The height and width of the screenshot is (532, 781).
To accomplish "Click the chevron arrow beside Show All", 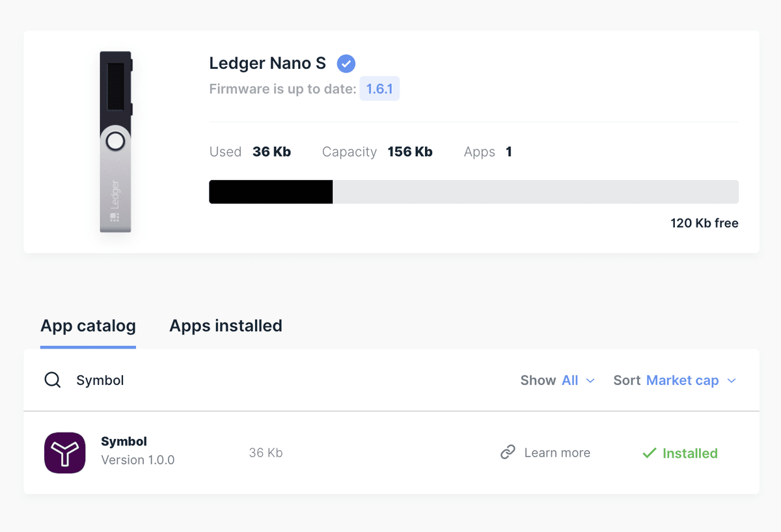I will click(590, 381).
